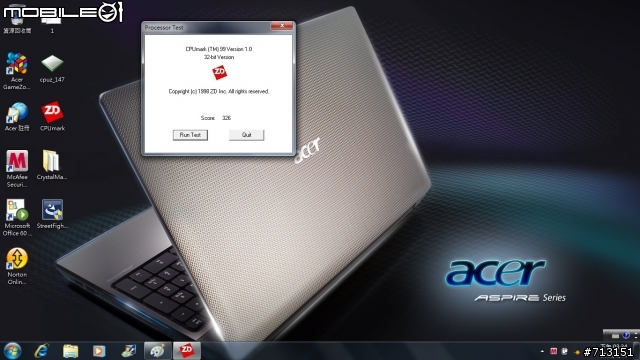Switch to the Paint taskbar button
The height and width of the screenshot is (360, 640).
click(158, 351)
